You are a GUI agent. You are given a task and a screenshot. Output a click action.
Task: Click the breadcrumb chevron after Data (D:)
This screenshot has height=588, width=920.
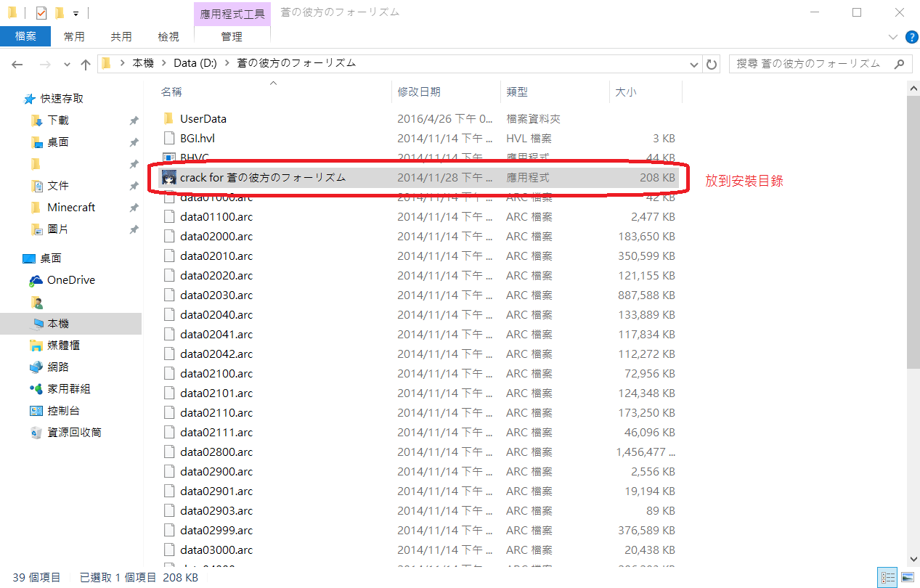click(x=227, y=63)
